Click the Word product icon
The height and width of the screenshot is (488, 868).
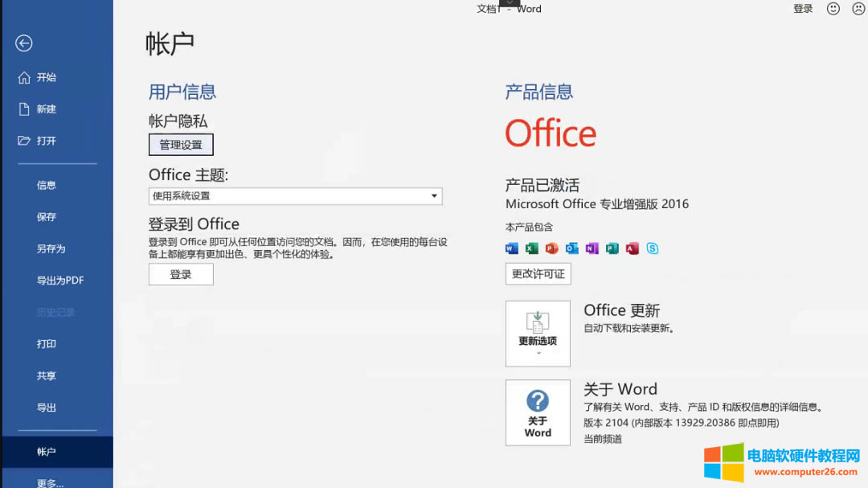[x=512, y=248]
